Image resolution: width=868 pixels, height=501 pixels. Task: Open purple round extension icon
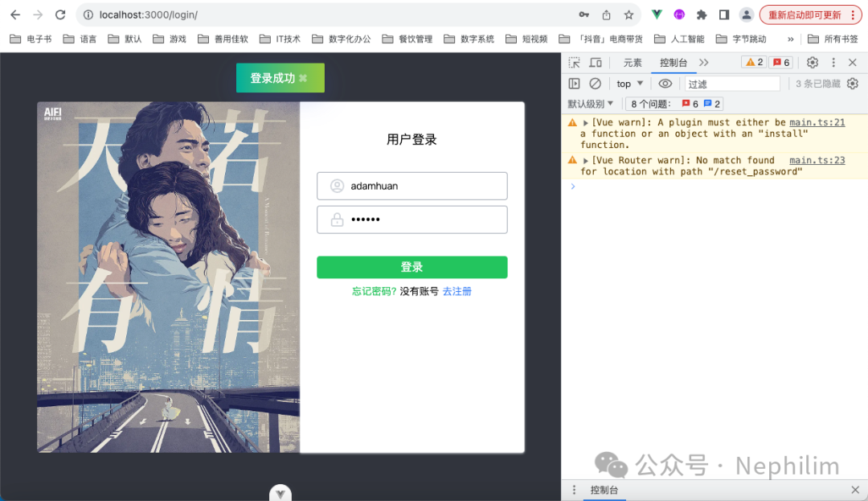679,15
